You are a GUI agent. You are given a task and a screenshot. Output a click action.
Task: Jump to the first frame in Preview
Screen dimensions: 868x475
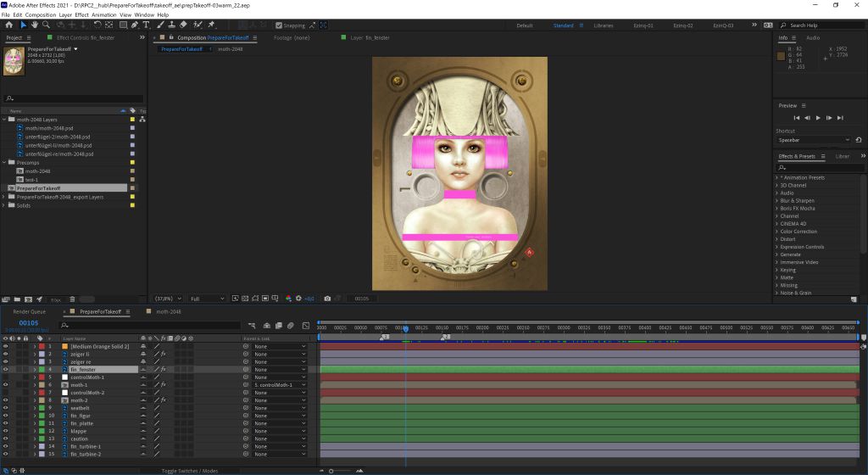click(796, 118)
